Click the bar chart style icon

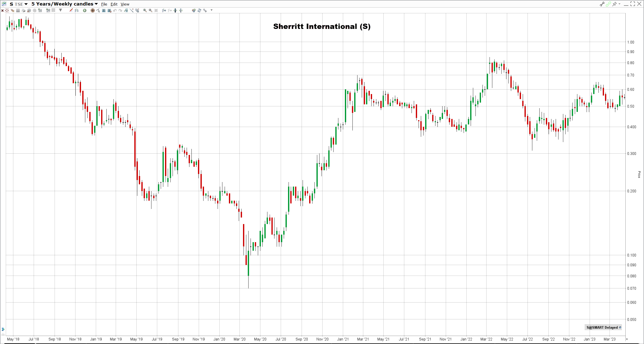point(77,10)
